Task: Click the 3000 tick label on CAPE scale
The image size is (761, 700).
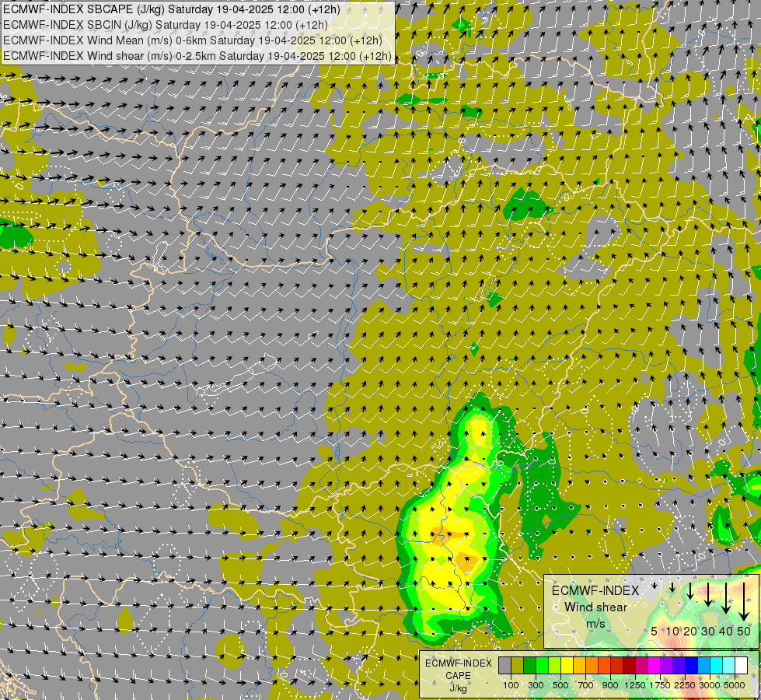Action: 710,685
